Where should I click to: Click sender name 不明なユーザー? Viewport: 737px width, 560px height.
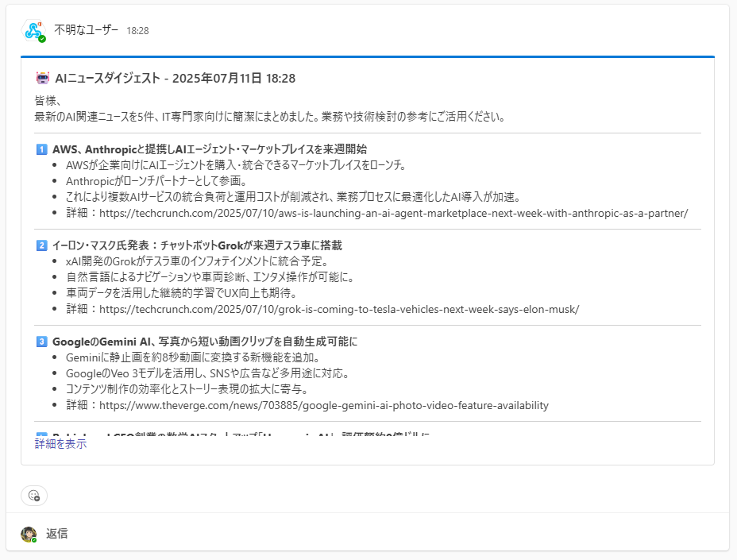click(86, 30)
